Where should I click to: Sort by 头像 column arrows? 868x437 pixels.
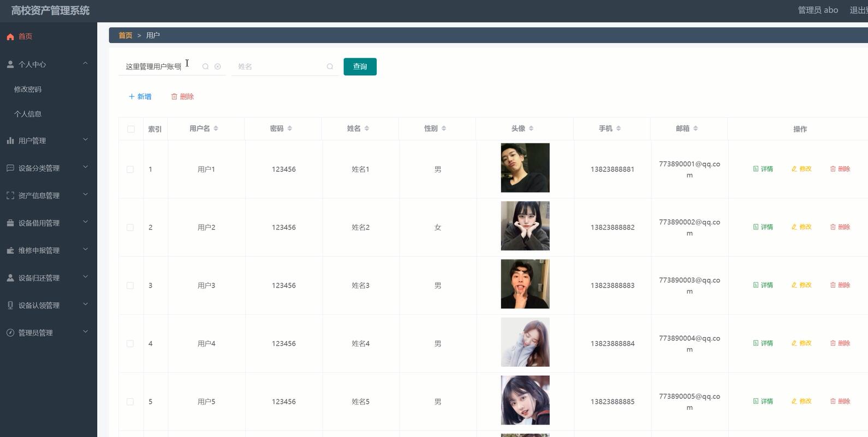pyautogui.click(x=531, y=128)
